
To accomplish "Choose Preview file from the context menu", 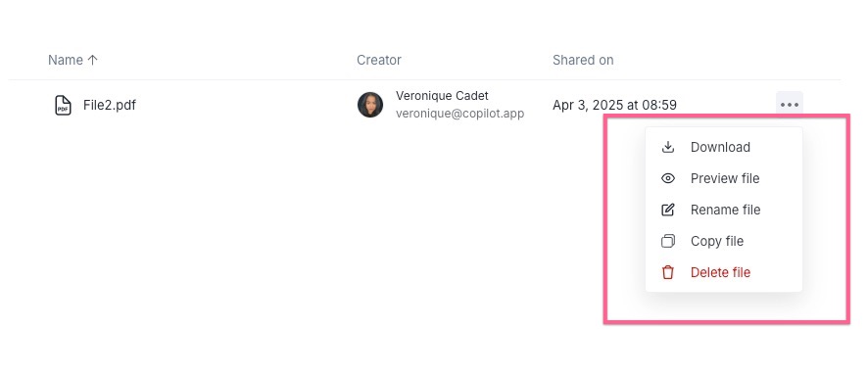I will 724,178.
